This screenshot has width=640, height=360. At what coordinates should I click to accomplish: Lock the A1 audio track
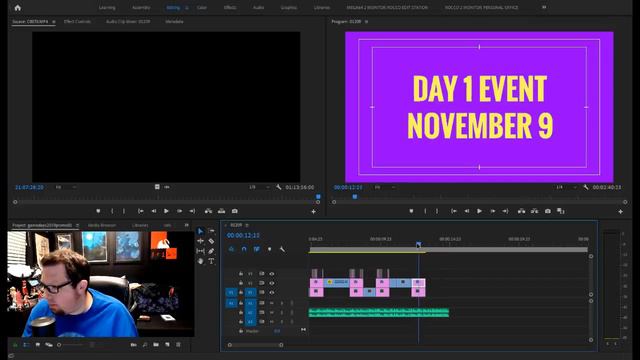pos(241,303)
